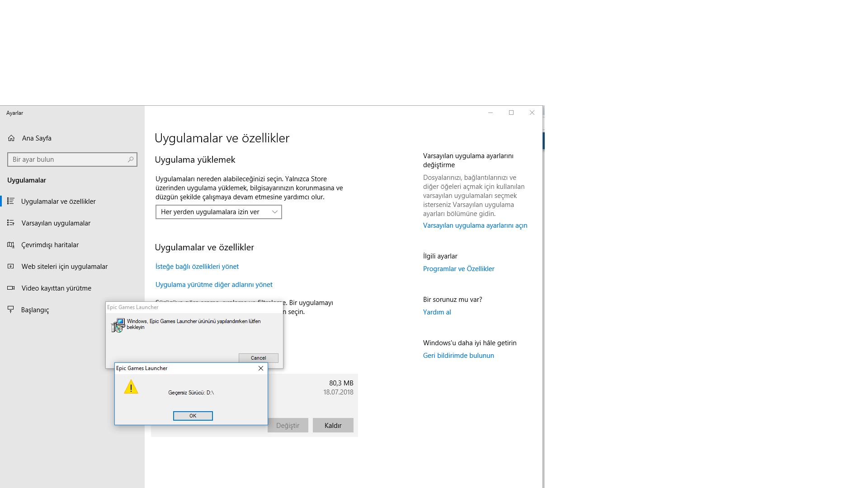Click the Ana Sayfa home icon
The image size is (868, 488).
[x=11, y=138]
